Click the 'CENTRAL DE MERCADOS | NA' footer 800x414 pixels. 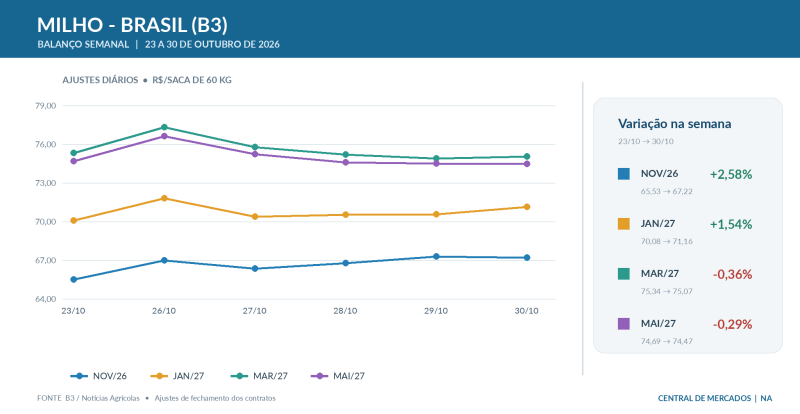tap(715, 398)
